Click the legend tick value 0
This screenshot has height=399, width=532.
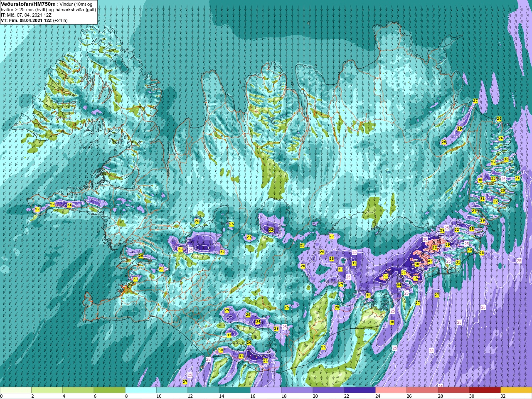(2, 396)
